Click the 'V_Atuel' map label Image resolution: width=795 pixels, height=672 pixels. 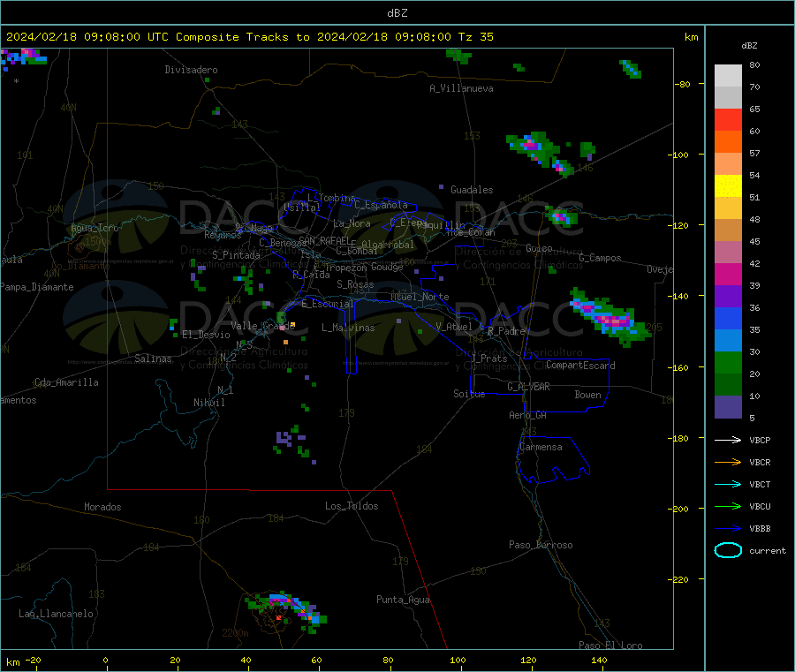(x=454, y=327)
